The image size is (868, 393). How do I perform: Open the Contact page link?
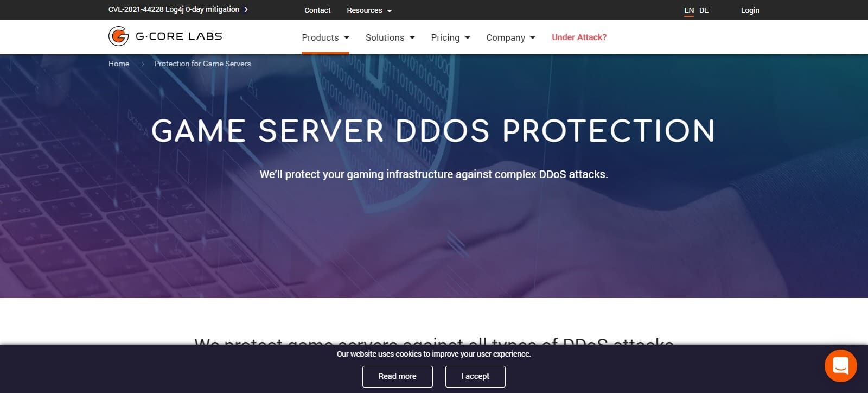317,10
